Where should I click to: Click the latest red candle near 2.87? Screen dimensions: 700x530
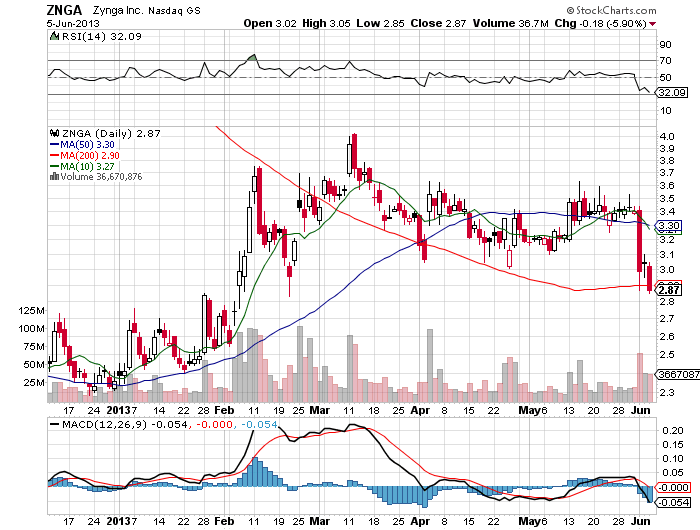pyautogui.click(x=650, y=278)
